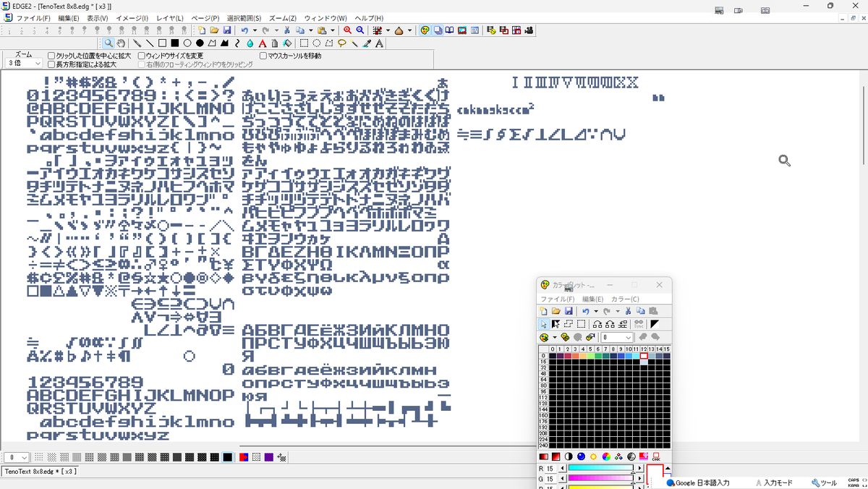Select the lightest dotted pattern swatch

39,457
